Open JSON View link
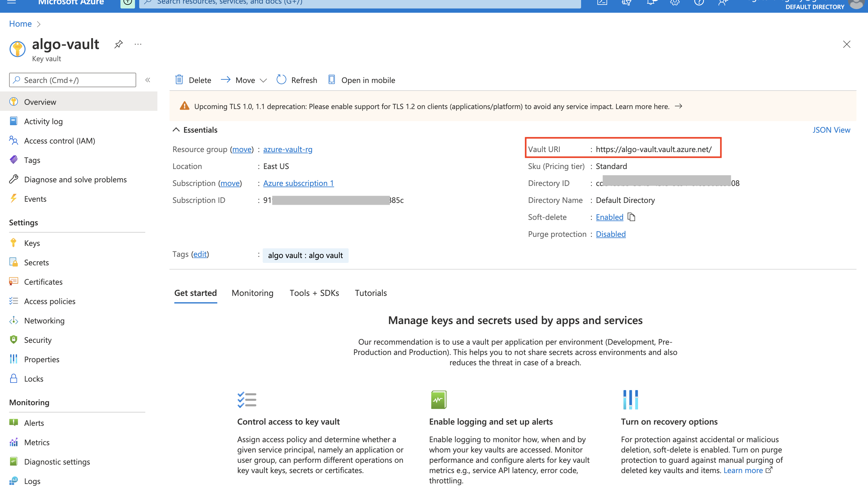 click(831, 130)
